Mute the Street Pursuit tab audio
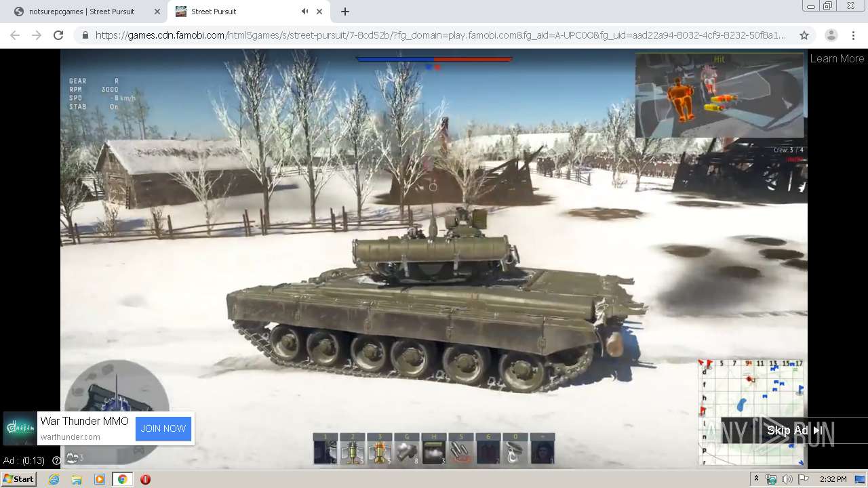Viewport: 868px width, 488px height. (x=305, y=12)
